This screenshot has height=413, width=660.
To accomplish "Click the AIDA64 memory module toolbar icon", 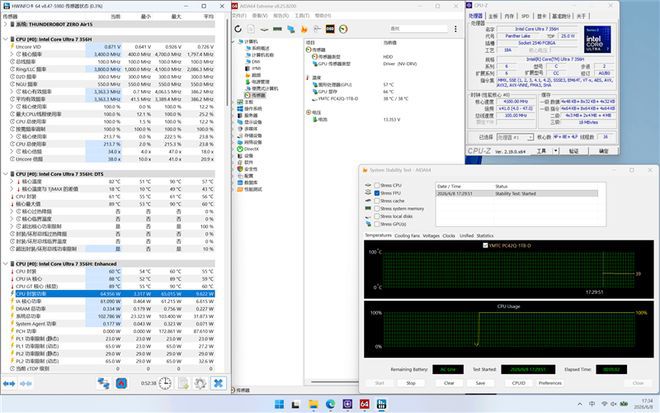I will 277,29.
